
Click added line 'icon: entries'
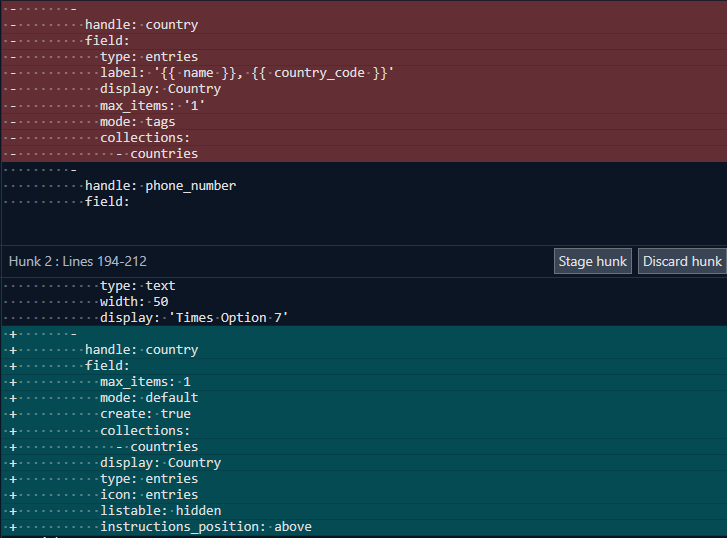pos(364,495)
